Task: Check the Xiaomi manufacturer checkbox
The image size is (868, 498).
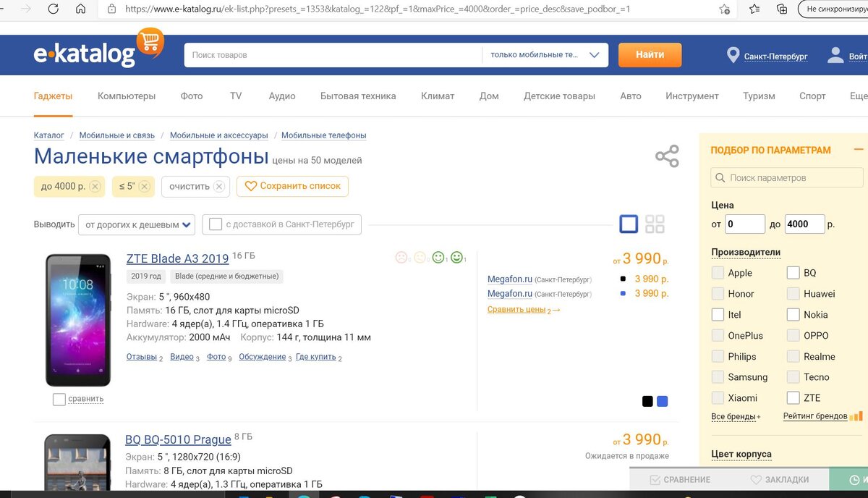Action: [718, 398]
